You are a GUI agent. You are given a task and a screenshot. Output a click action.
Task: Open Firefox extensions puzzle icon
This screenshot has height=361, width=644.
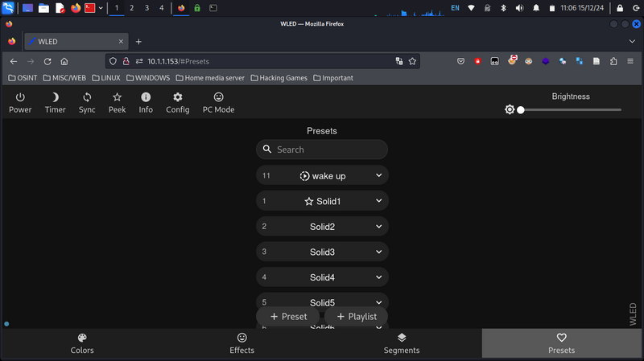click(613, 62)
